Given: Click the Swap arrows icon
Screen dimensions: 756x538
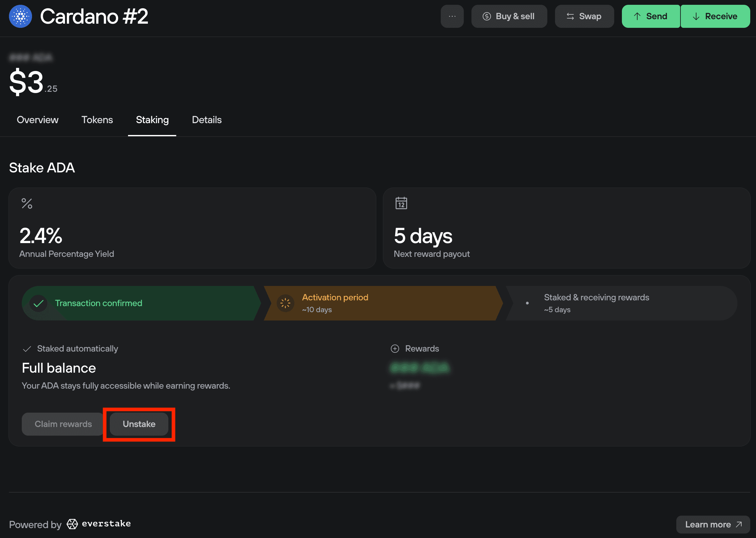Looking at the screenshot, I should click(570, 16).
